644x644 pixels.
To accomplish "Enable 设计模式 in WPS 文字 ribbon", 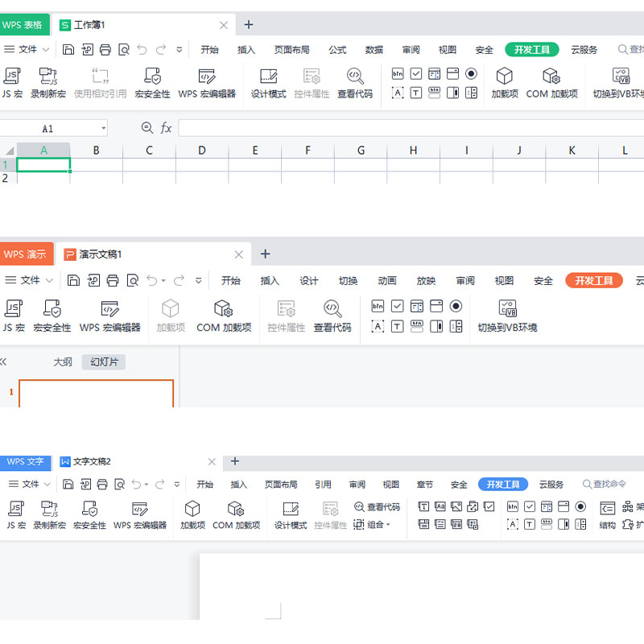I will point(291,515).
